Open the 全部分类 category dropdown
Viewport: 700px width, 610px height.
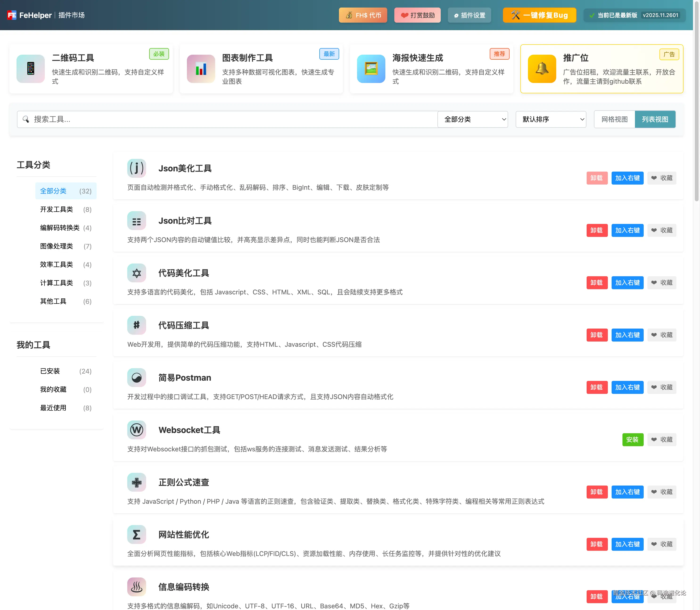472,120
